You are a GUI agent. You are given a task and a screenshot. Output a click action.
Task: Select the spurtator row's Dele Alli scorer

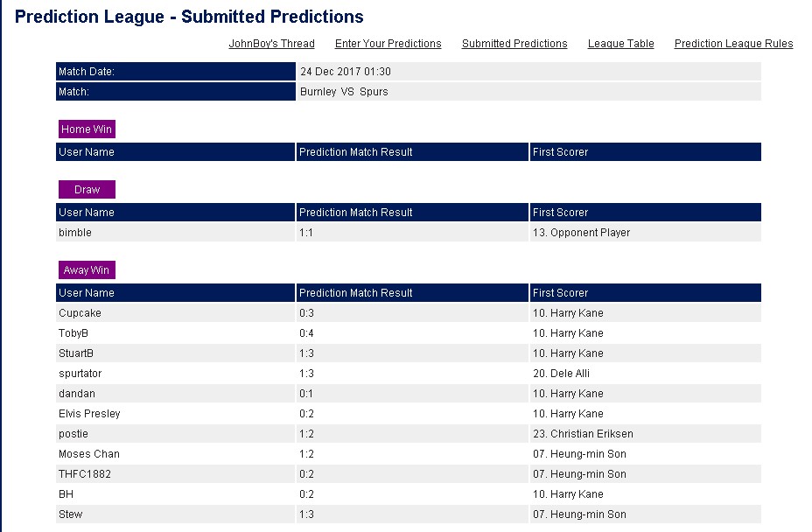[x=561, y=374]
